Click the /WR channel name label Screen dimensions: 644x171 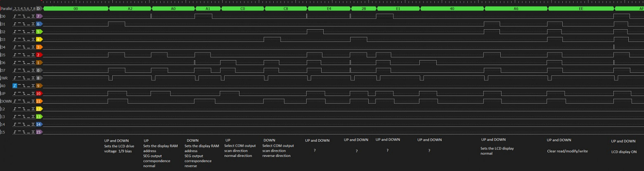tap(4, 78)
